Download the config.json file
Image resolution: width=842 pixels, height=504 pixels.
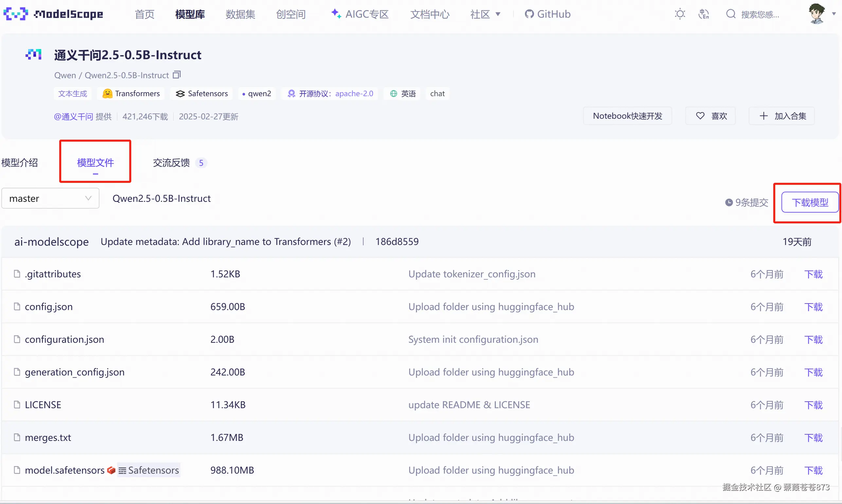tap(813, 307)
